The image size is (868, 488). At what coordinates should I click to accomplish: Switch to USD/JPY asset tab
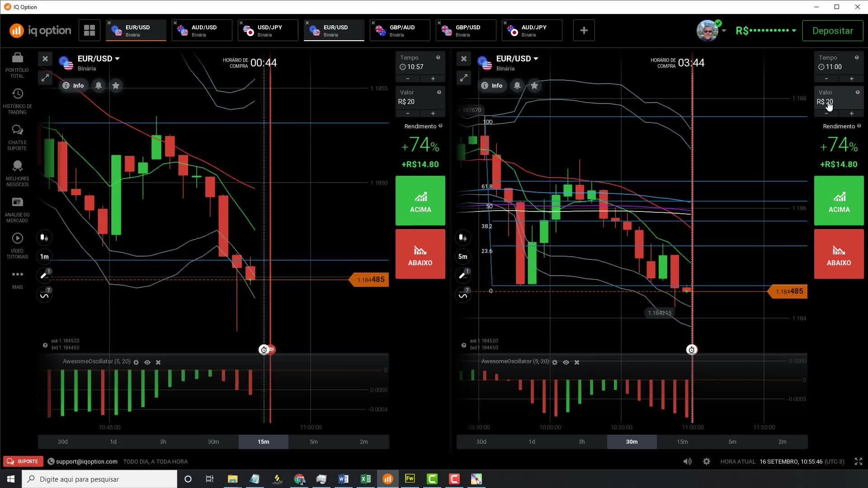tap(268, 30)
